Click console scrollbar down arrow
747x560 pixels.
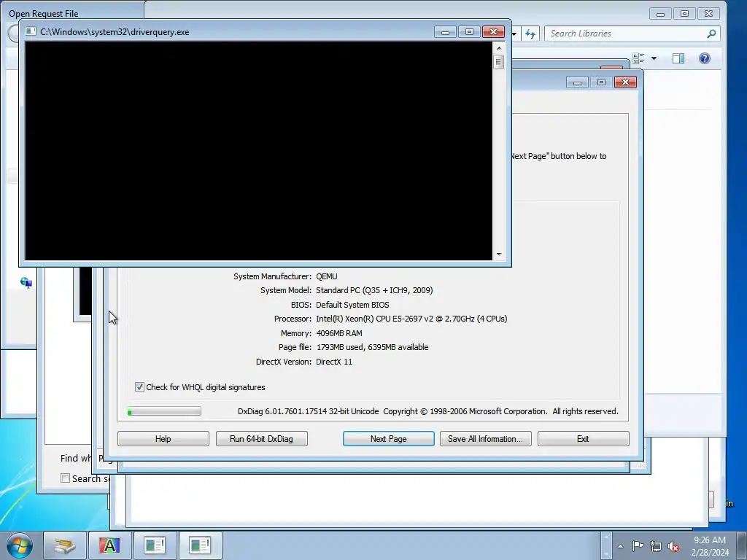499,254
